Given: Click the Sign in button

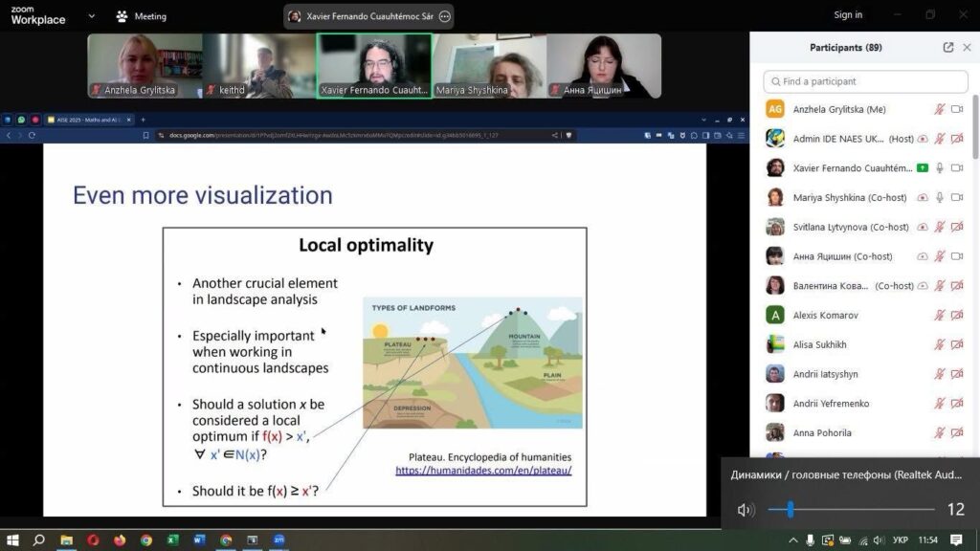Looking at the screenshot, I should point(848,14).
